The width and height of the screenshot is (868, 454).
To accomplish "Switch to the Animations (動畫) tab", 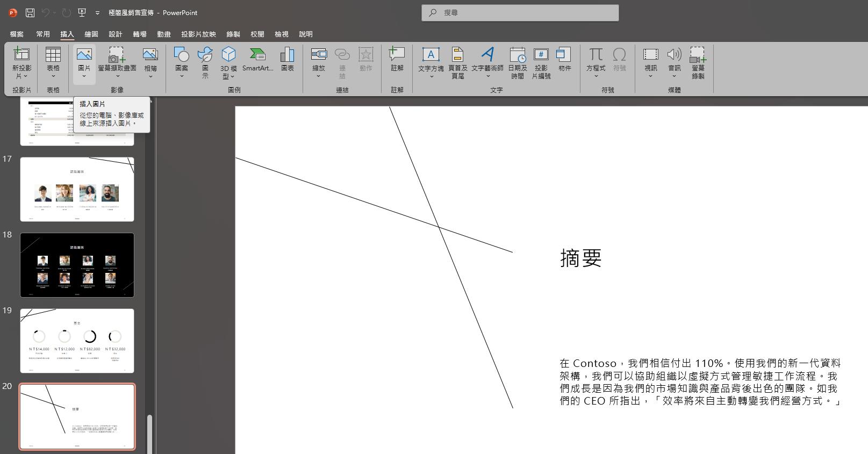I will pos(164,34).
